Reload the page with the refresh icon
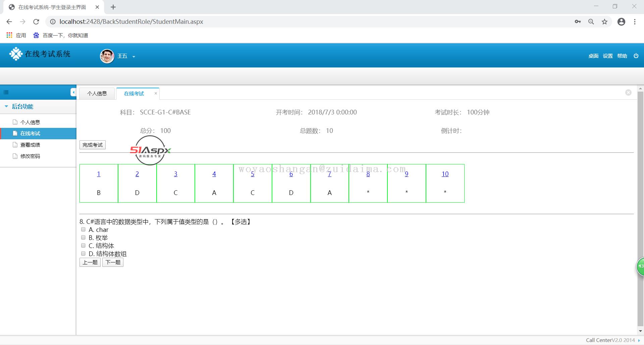Viewport: 644px width, 345px height. tap(36, 21)
